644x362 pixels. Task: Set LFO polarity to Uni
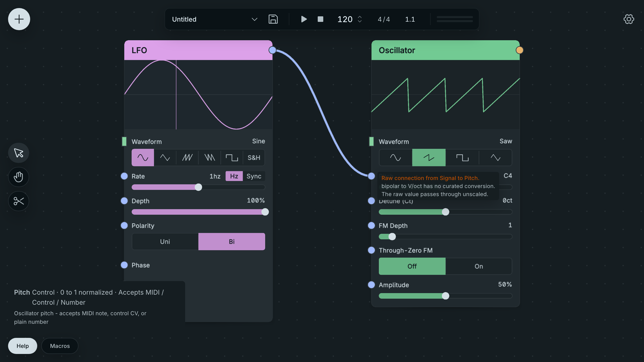(165, 242)
